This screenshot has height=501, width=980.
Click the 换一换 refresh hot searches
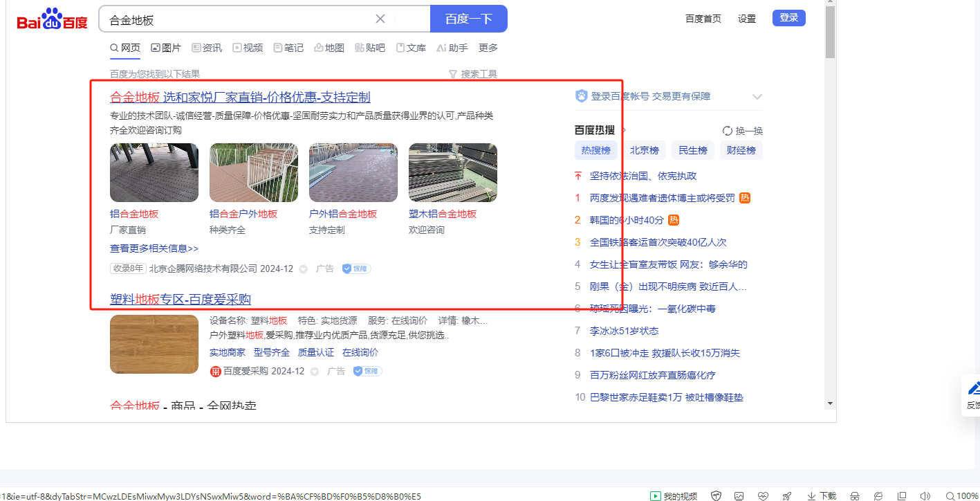(743, 131)
